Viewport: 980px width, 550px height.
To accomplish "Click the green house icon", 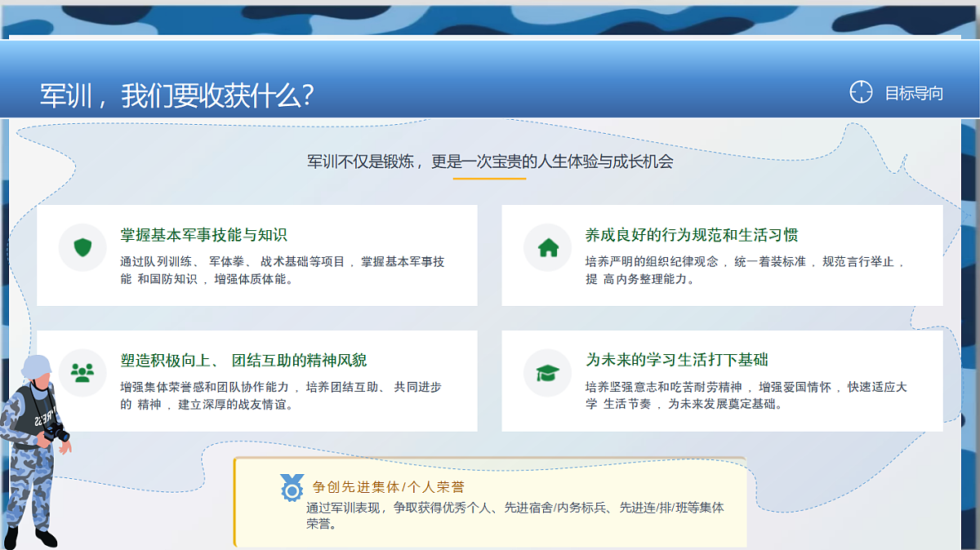I will (547, 247).
